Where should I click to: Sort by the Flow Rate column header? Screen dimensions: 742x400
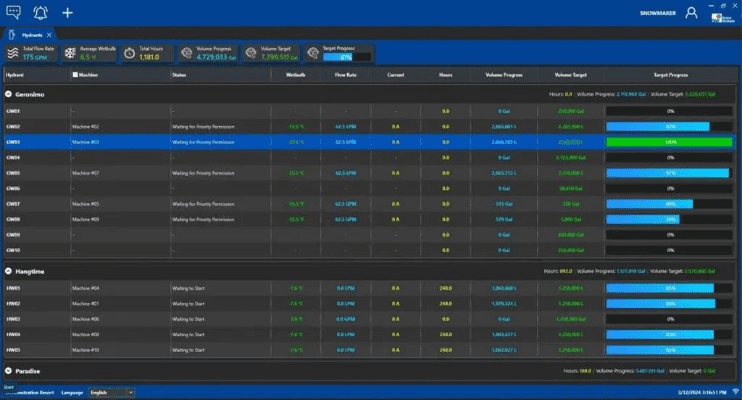[x=346, y=74]
